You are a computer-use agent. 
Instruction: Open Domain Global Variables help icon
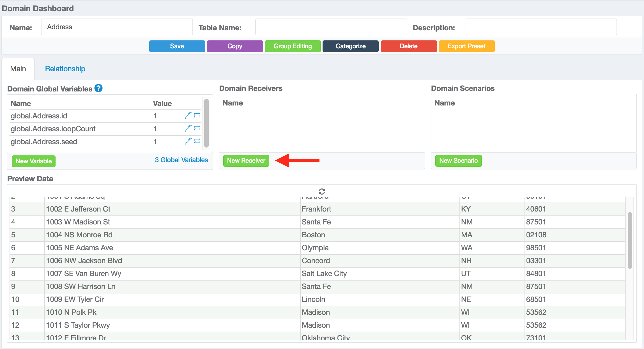tap(98, 88)
